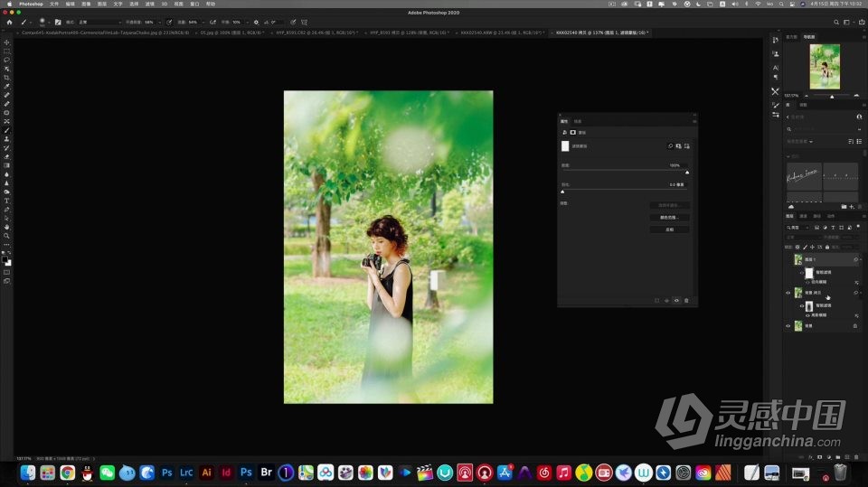The height and width of the screenshot is (487, 868).
Task: Click apply mask icon in Properties panel
Action: point(666,301)
